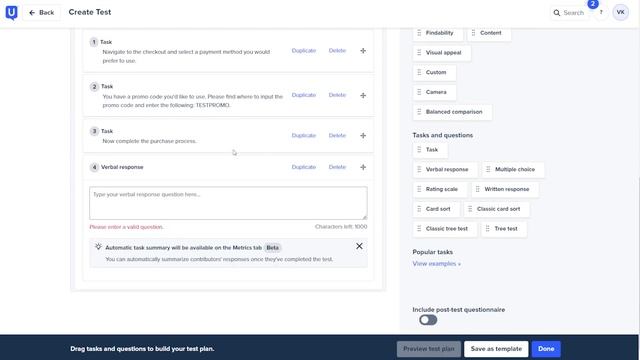Toggle Include post-test questionnaire switch
Screen dimensions: 640x360
428,320
